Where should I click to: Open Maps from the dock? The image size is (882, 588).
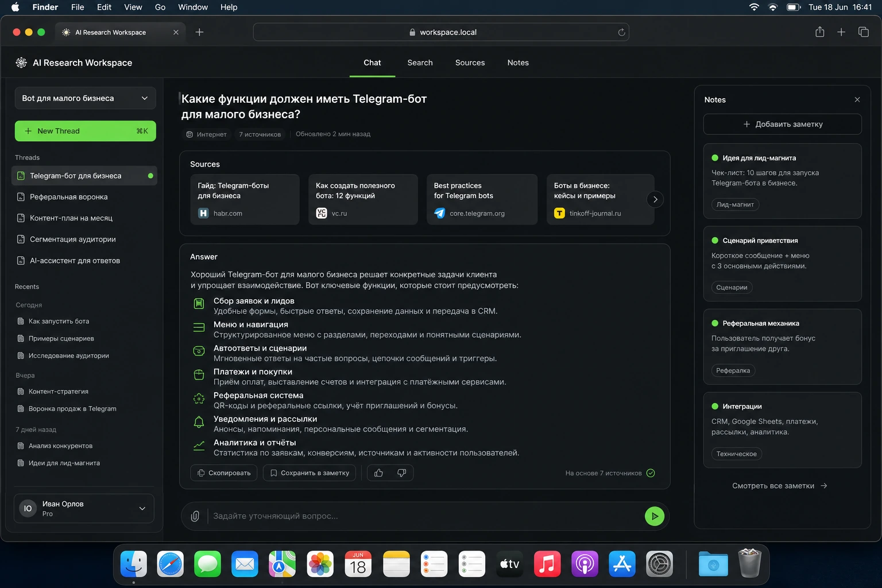pyautogui.click(x=283, y=564)
